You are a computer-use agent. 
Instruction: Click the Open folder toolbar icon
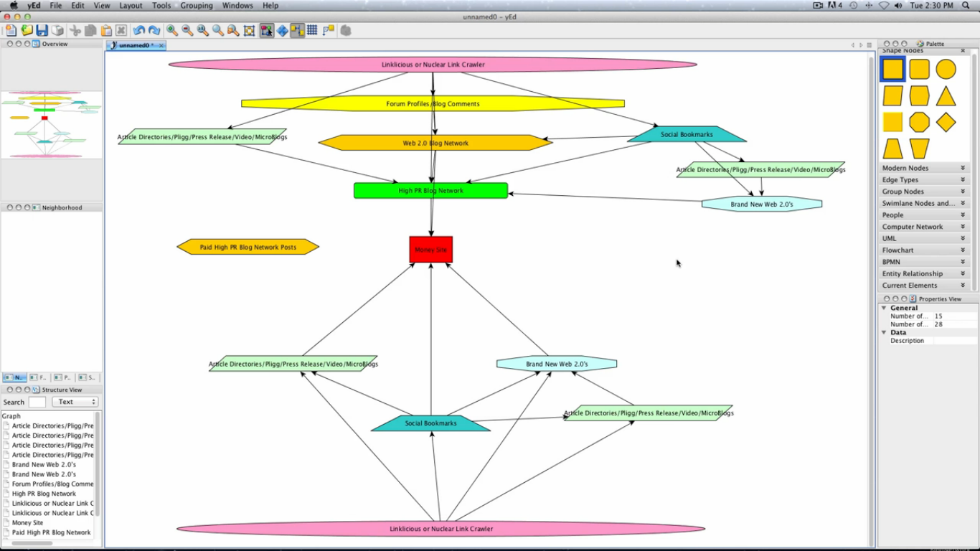(x=27, y=31)
